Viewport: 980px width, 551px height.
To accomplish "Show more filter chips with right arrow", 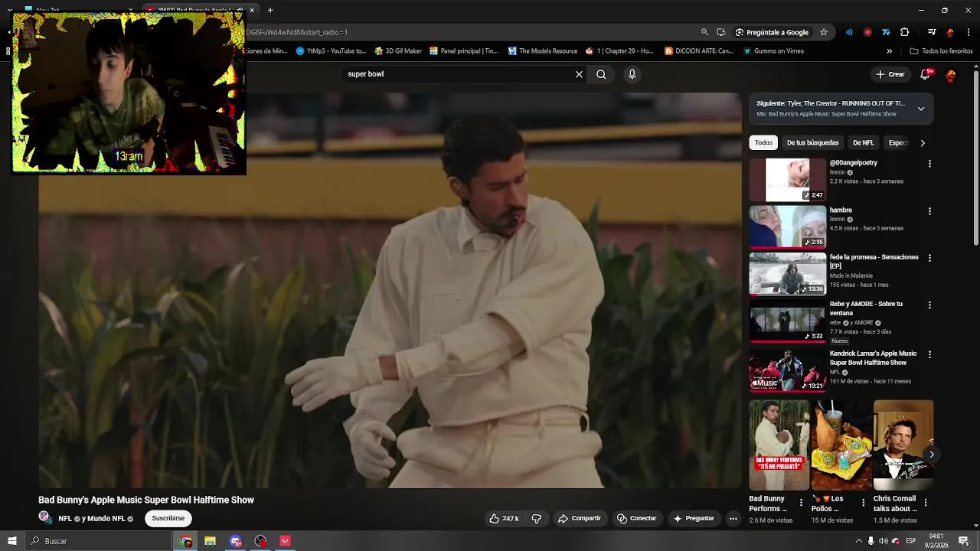I will [923, 142].
